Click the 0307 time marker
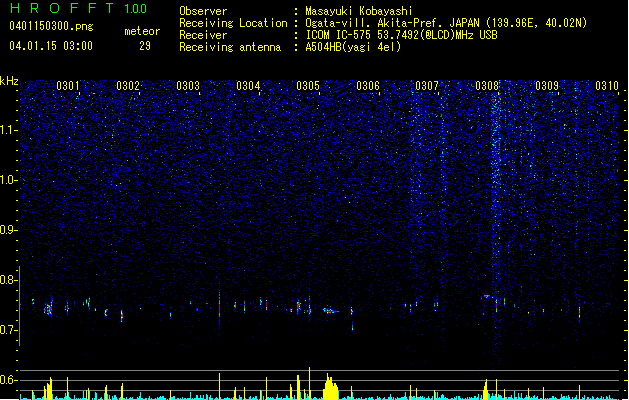Screen dimensions: 629x400 tap(427, 86)
